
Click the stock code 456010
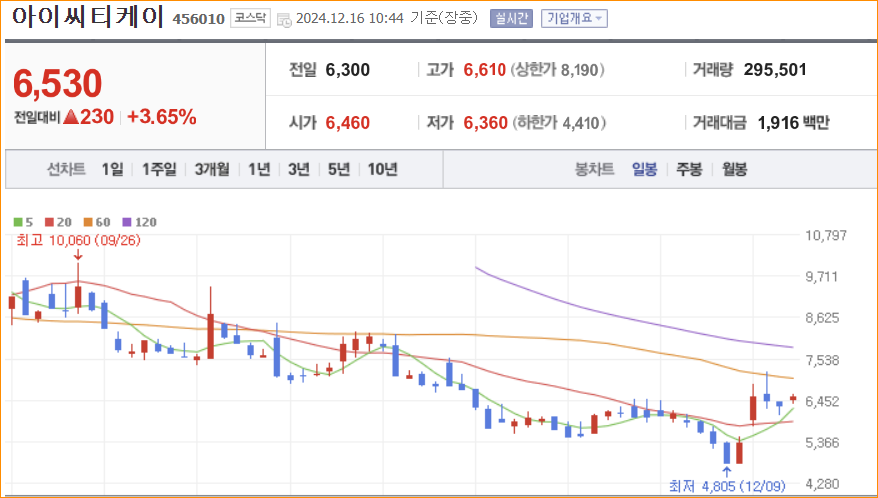point(198,19)
